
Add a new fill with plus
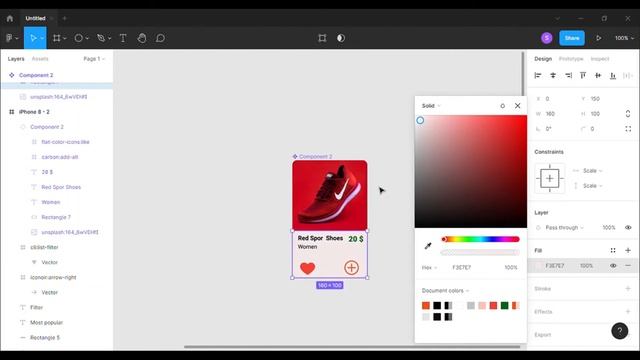[628, 250]
